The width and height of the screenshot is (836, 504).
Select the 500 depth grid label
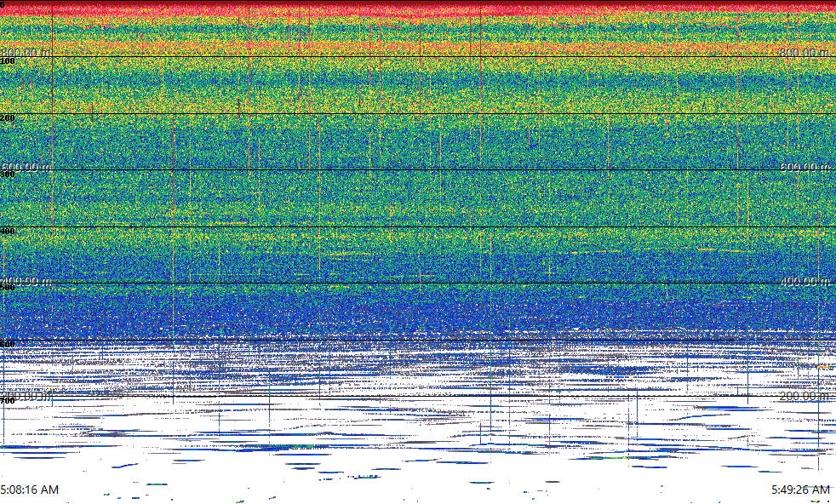pyautogui.click(x=8, y=287)
